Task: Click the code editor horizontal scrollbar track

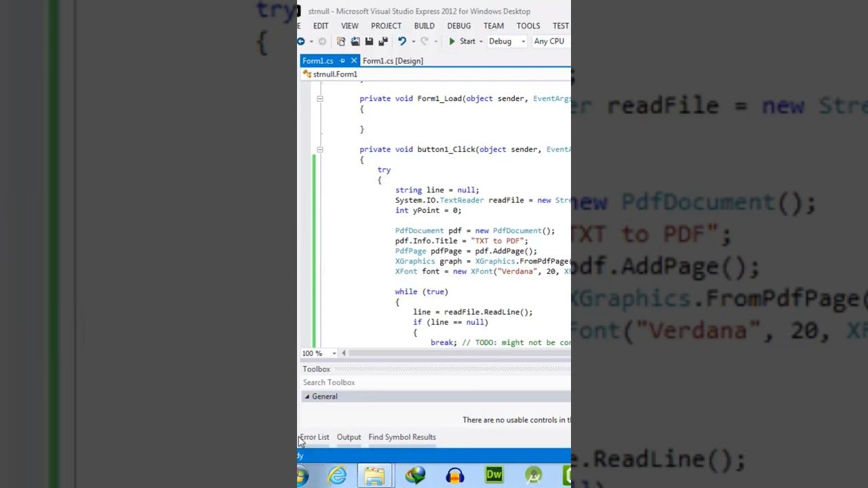Action: pyautogui.click(x=460, y=353)
